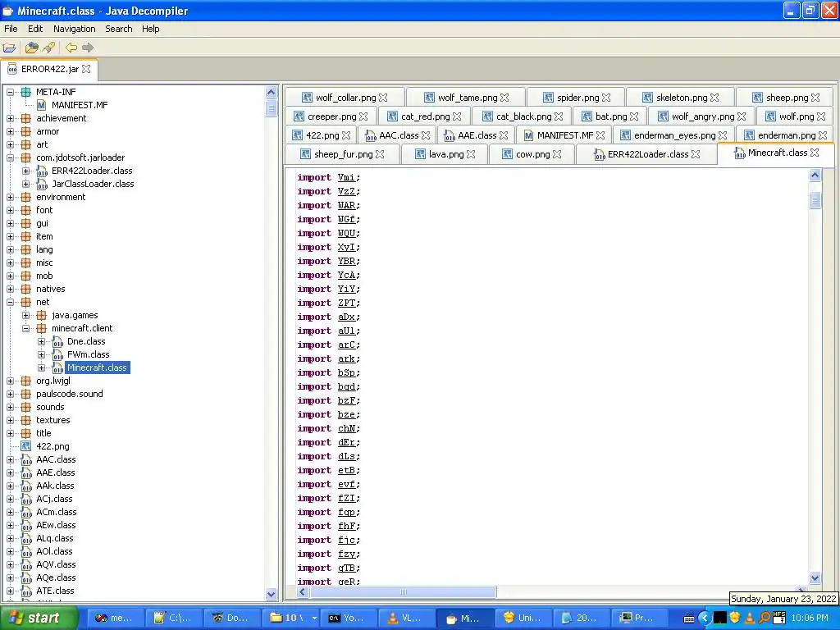Screen dimensions: 840x630
Task: Click the WAR import link
Action: tap(346, 205)
